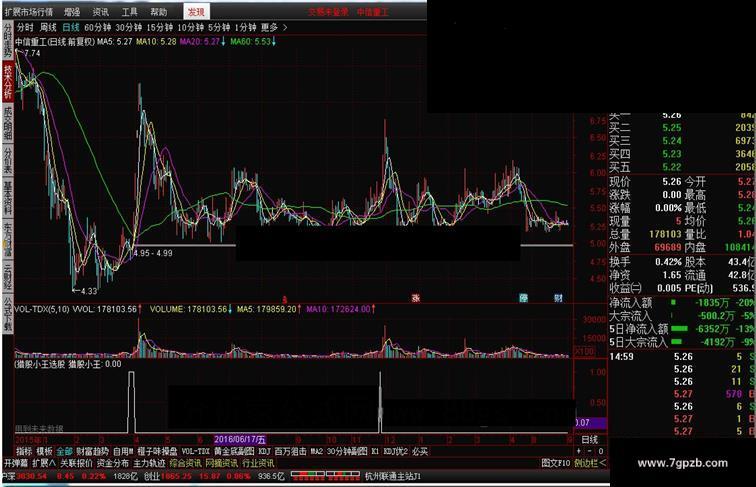This screenshot has height=487, width=756.
Task: Click the 5日净流入额 green bar
Action: click(x=679, y=329)
